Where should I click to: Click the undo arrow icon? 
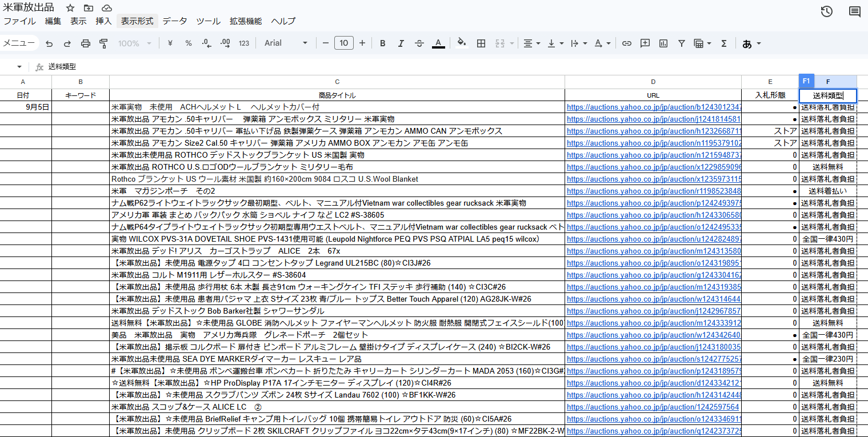point(49,43)
